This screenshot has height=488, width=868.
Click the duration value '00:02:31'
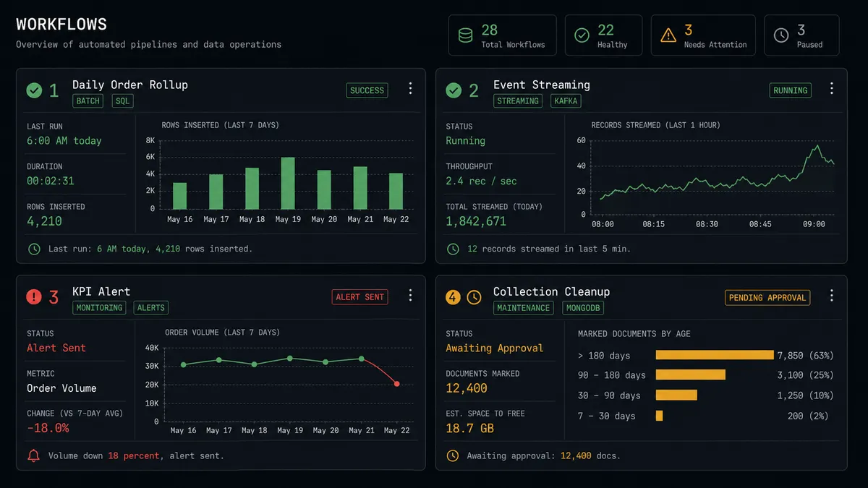click(x=51, y=181)
